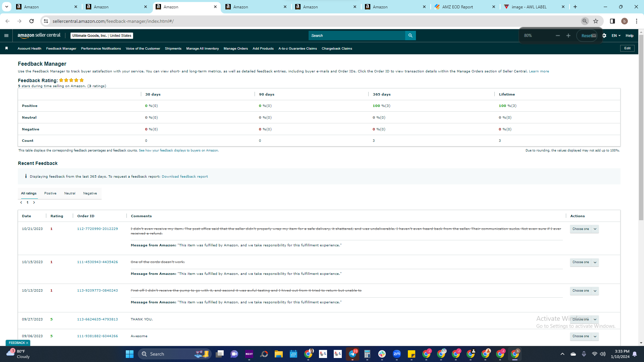Open the browser zoom magnifier icon
The image size is (644, 362).
[x=585, y=21]
